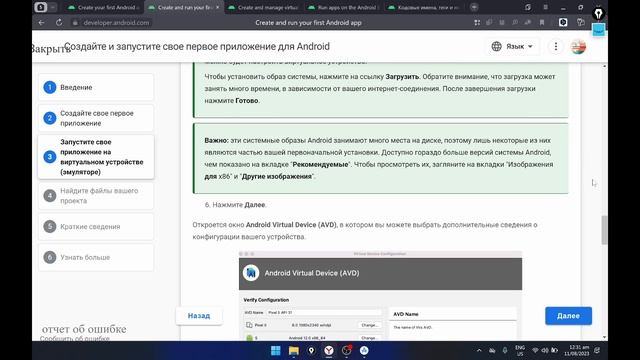640x360 pixels.
Task: Click the blue 'Далее' button
Action: (x=568, y=316)
